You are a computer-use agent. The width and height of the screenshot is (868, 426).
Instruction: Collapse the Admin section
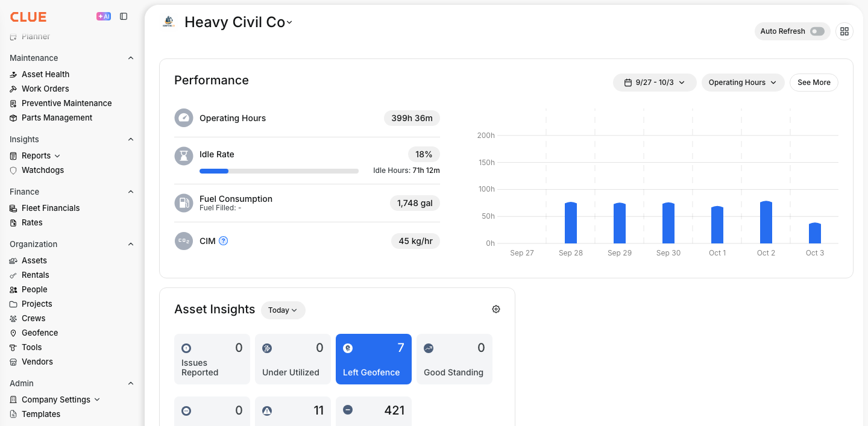point(131,383)
